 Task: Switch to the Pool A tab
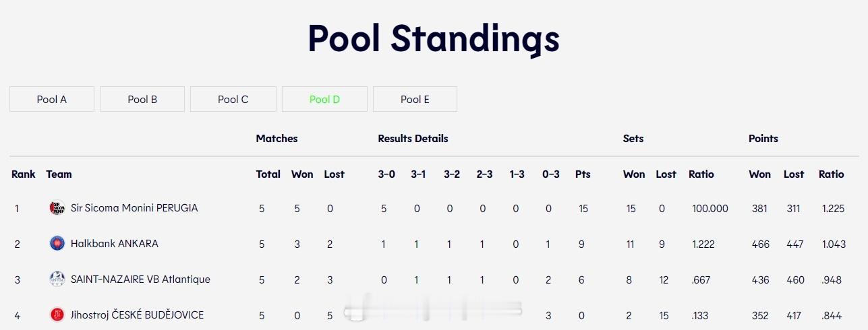(x=52, y=99)
